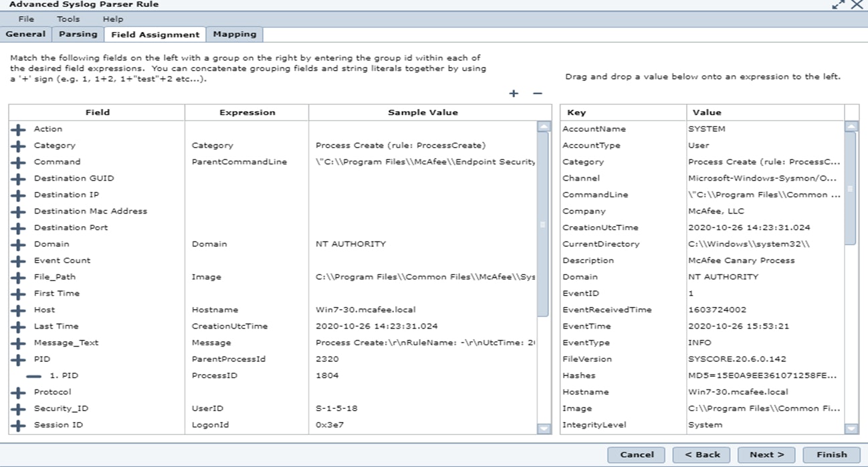
Task: Click the plus icon next to Command field
Action: click(19, 162)
